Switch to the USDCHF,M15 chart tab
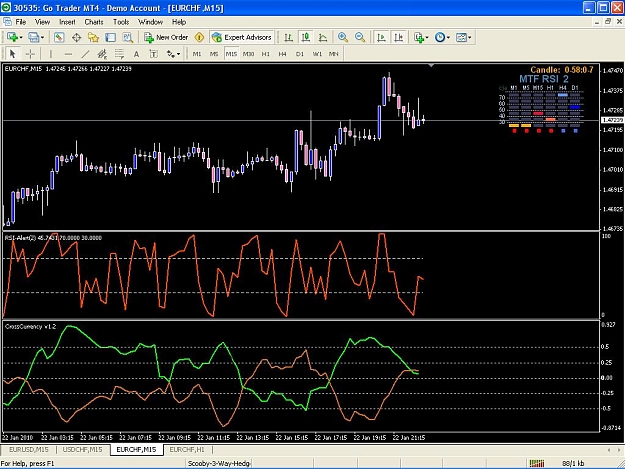 click(82, 449)
